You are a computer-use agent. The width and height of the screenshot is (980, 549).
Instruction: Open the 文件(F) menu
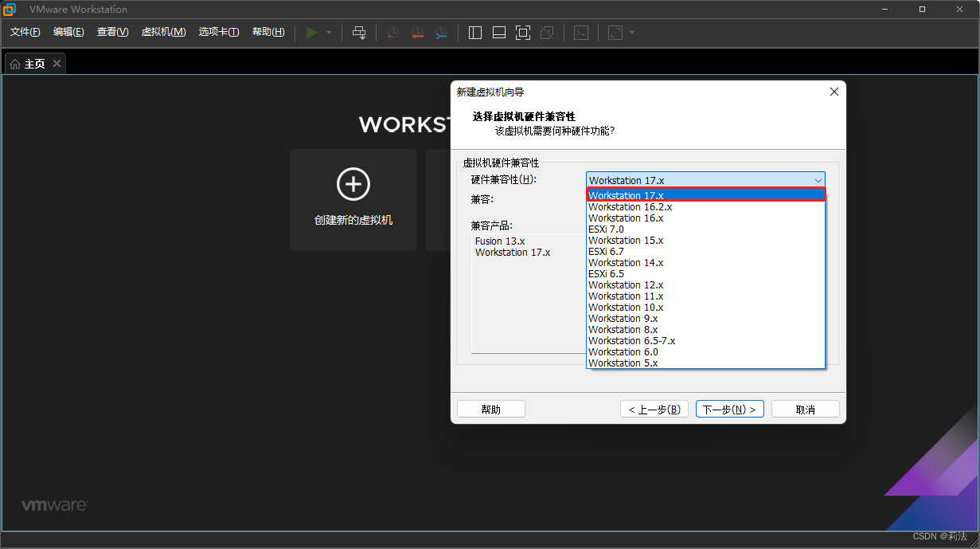(x=25, y=32)
